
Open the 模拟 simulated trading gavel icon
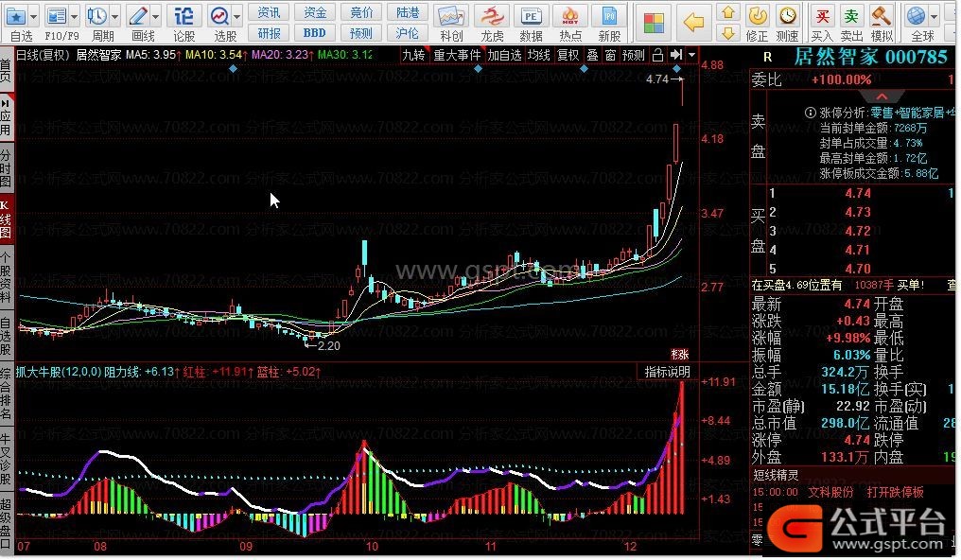click(881, 16)
